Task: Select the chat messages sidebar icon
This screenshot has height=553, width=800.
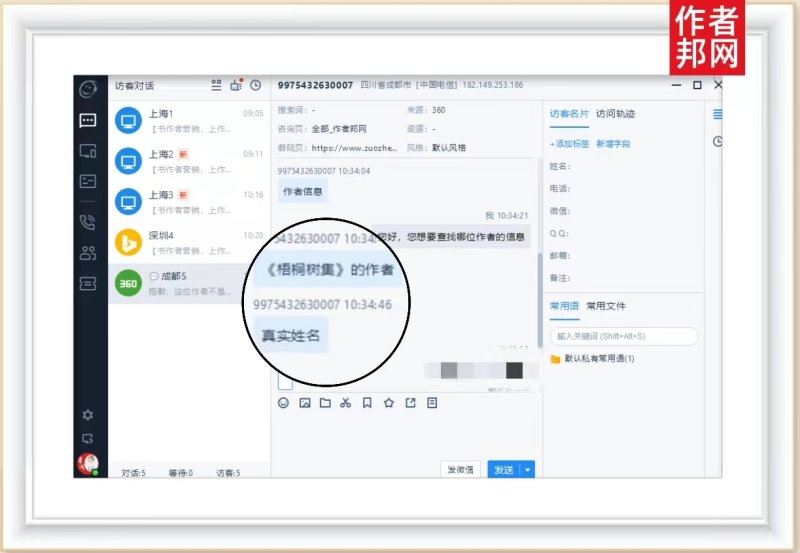Action: [x=88, y=120]
